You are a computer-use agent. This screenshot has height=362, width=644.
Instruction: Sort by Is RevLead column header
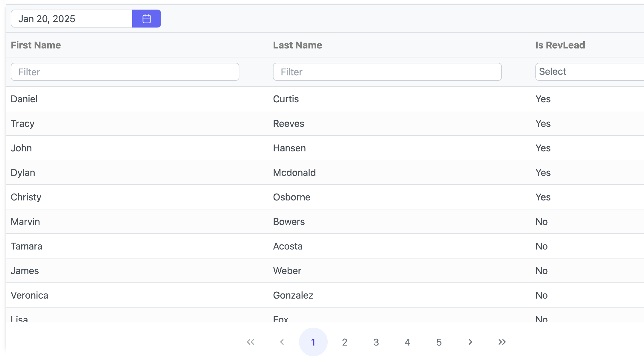[x=560, y=45]
